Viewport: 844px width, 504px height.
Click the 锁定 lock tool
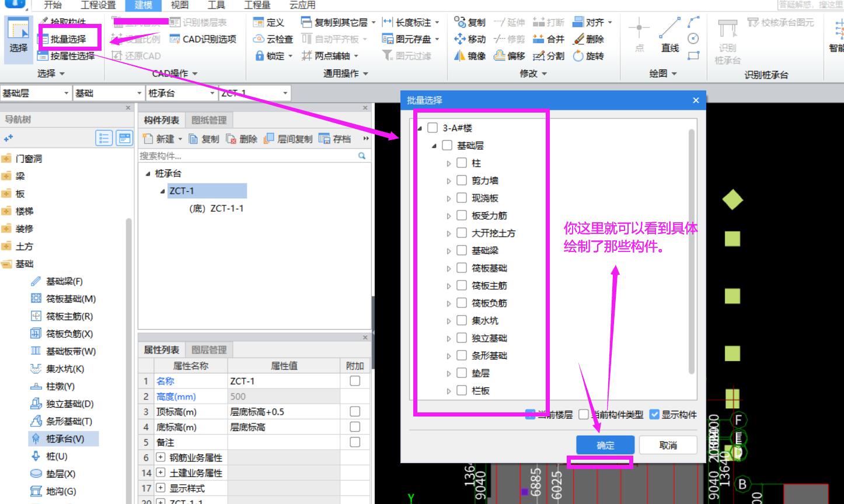274,56
